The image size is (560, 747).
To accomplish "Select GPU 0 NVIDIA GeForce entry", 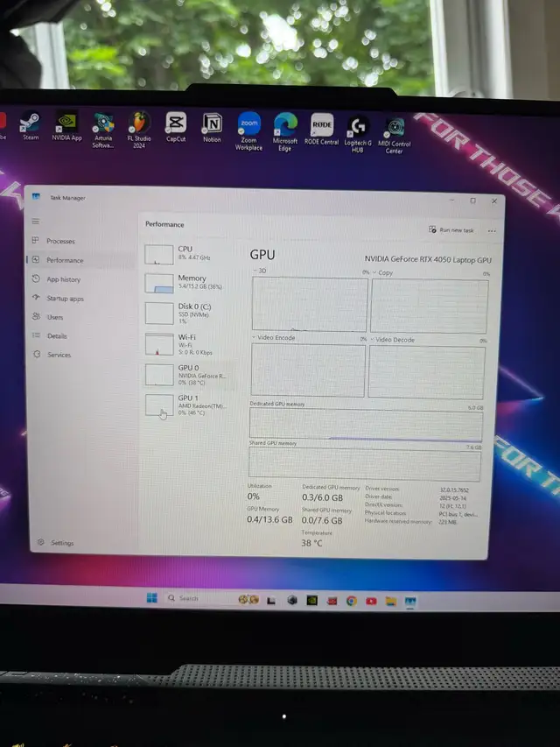I will coord(190,375).
